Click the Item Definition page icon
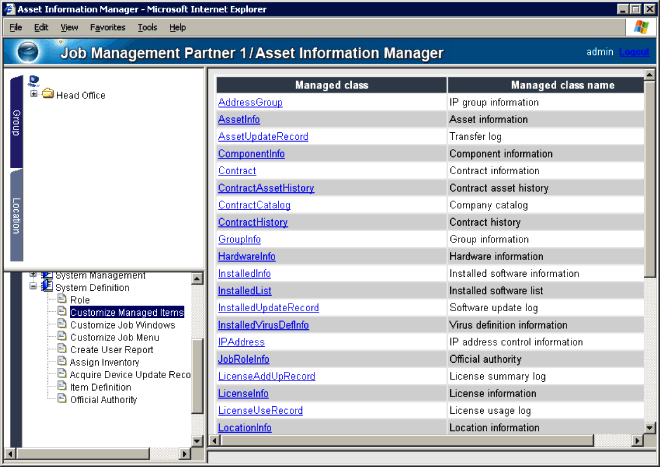This screenshot has width=660, height=467. pyautogui.click(x=61, y=387)
